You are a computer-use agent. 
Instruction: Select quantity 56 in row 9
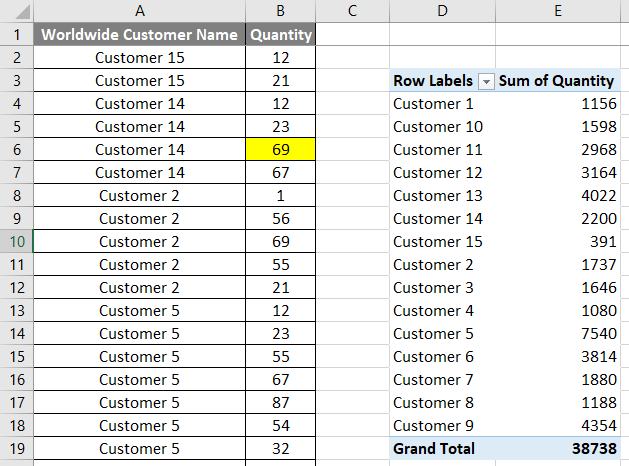pos(280,219)
